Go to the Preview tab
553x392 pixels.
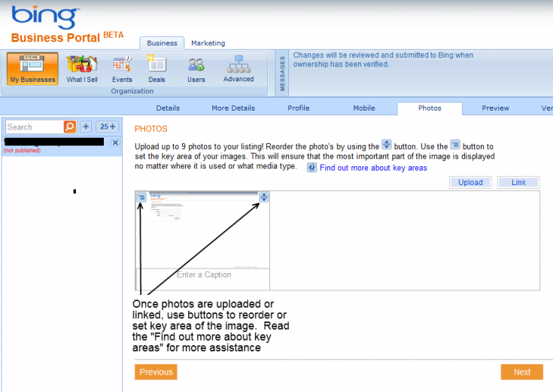pos(495,108)
